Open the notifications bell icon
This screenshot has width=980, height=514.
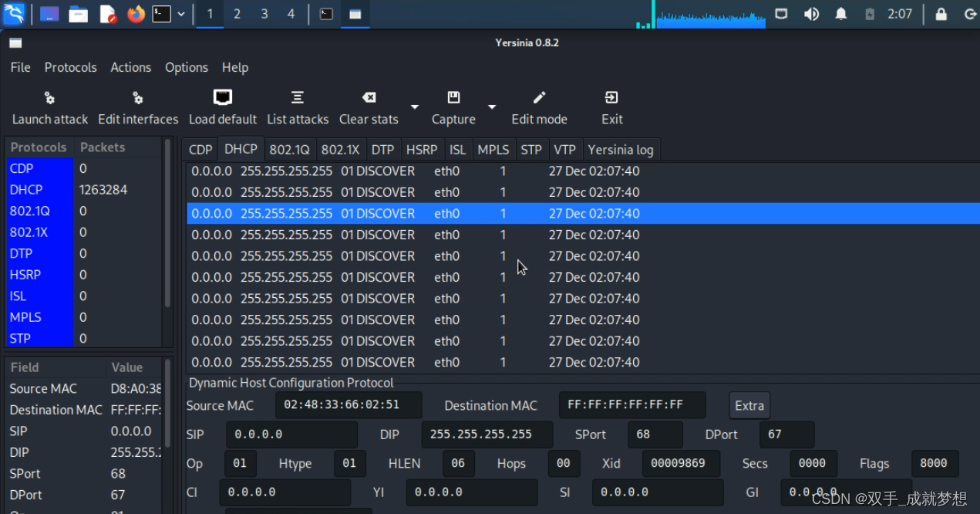841,14
